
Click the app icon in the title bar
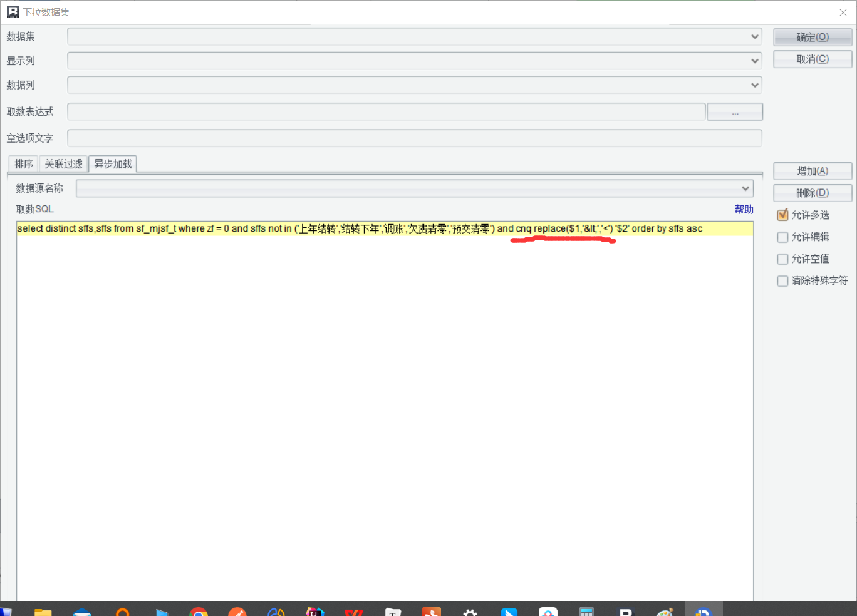click(x=13, y=12)
